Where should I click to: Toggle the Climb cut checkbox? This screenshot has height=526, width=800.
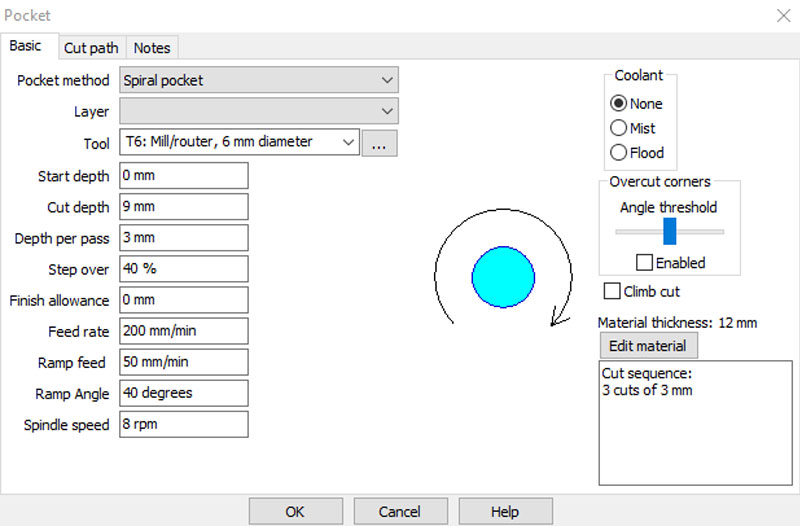[612, 292]
